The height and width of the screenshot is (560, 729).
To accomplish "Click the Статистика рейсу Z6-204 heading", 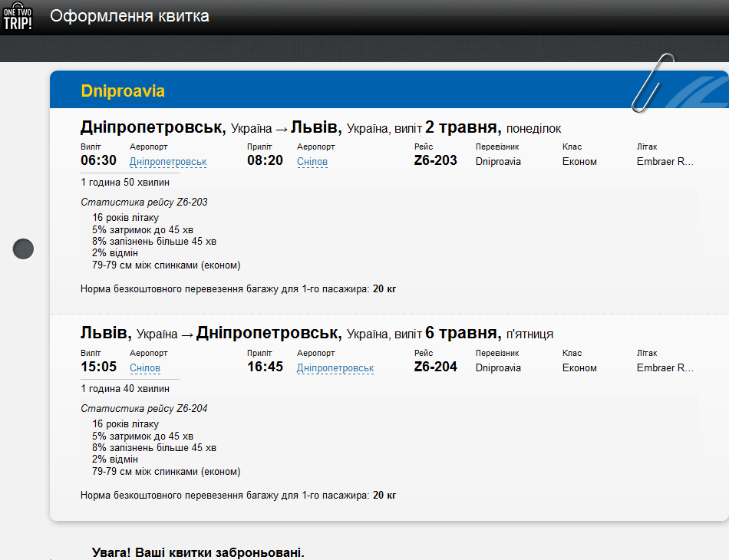I will point(143,409).
